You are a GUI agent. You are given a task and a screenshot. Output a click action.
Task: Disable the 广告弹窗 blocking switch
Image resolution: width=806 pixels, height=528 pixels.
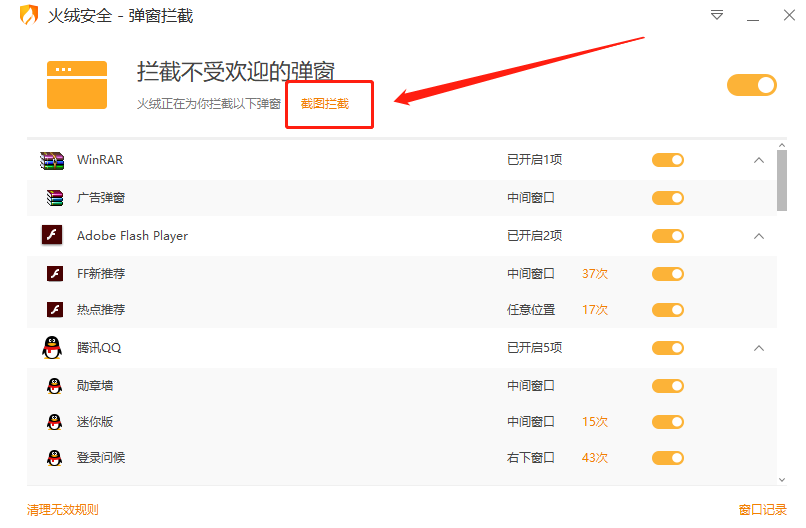668,198
